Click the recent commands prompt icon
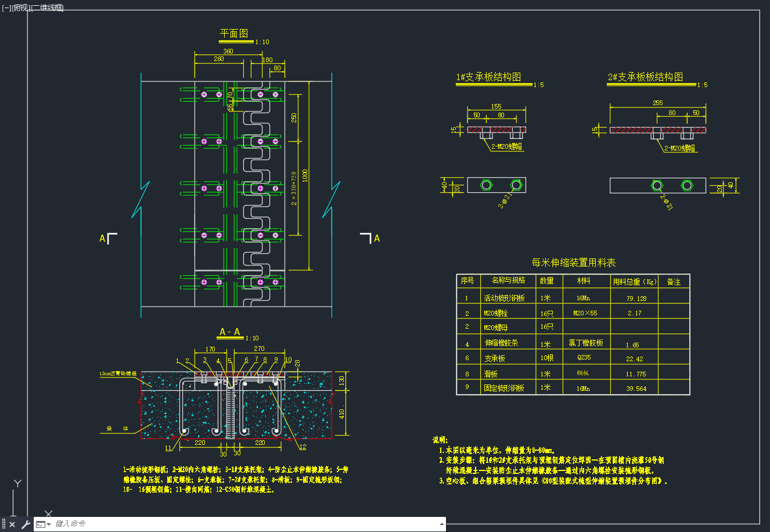 pos(40,524)
